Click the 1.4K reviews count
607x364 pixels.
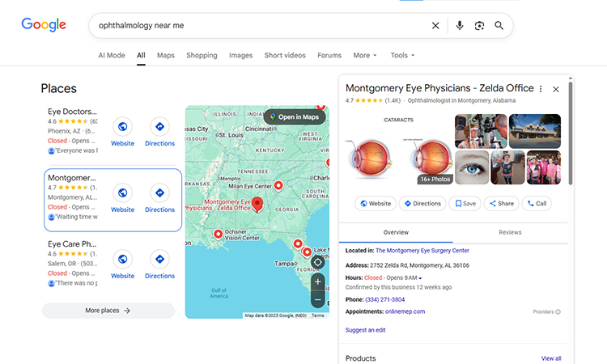(393, 100)
